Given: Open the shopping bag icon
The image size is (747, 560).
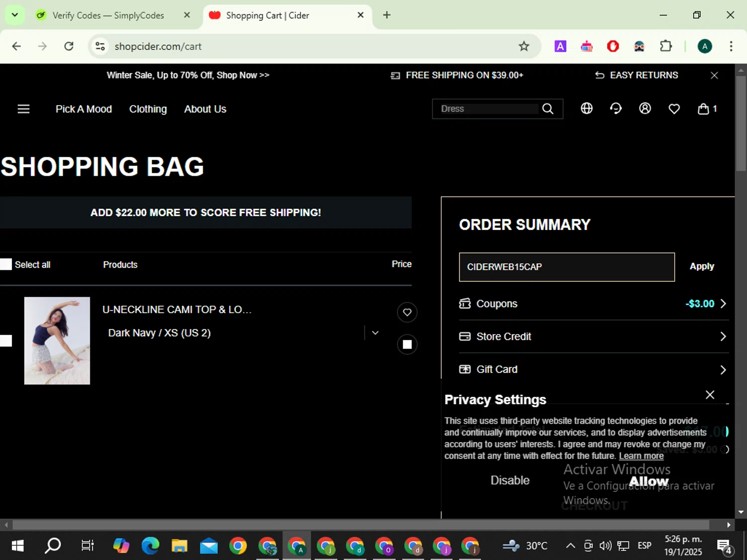Looking at the screenshot, I should coord(703,109).
